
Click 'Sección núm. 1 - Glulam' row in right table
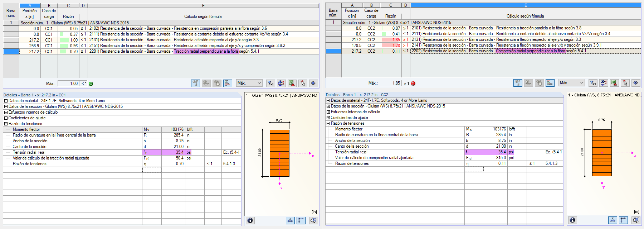(491, 22)
